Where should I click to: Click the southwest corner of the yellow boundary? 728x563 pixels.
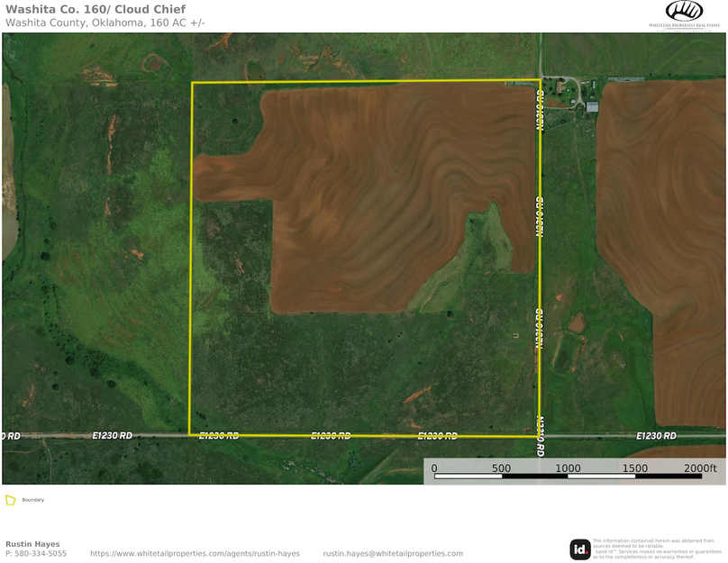coord(189,434)
